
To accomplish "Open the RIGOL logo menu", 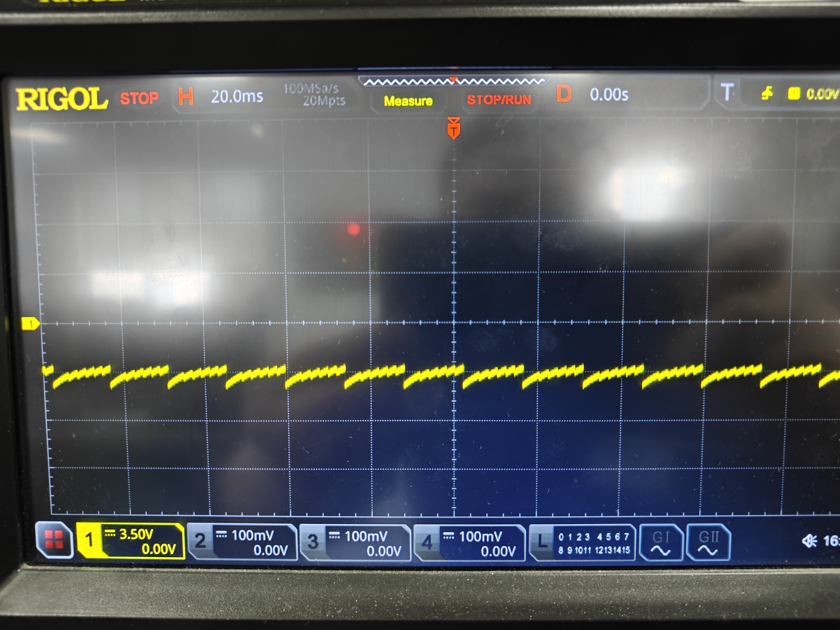I will point(62,99).
